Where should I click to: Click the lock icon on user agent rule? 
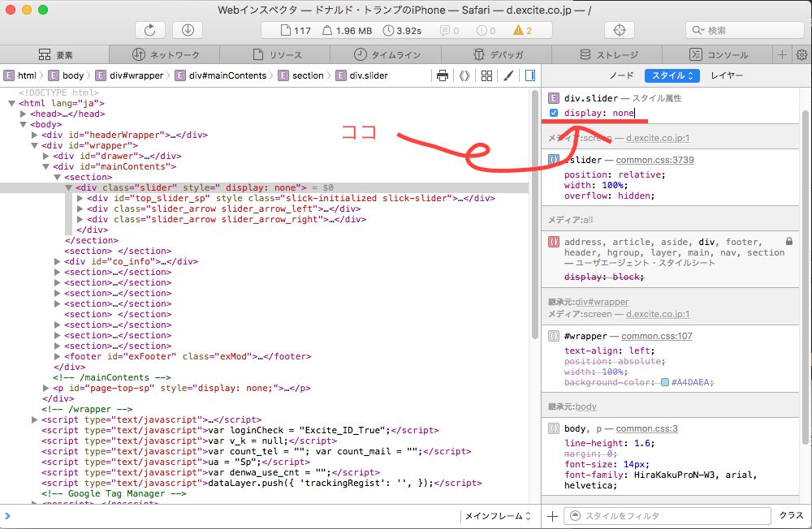click(789, 241)
